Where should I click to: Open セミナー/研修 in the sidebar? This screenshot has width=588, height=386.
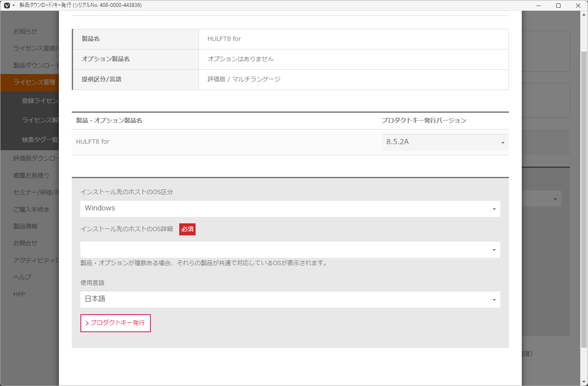36,192
